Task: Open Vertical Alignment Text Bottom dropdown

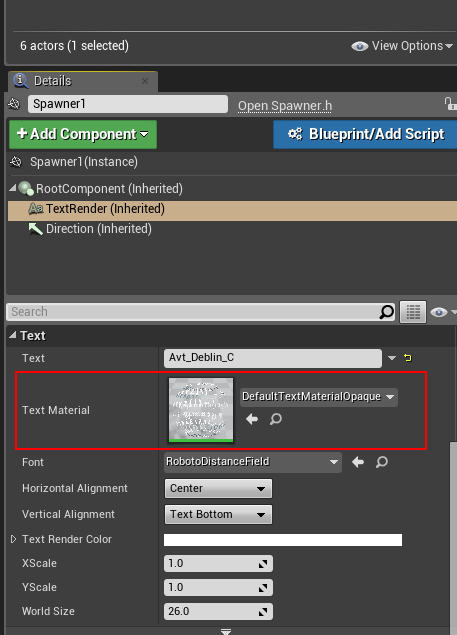Action: [218, 514]
